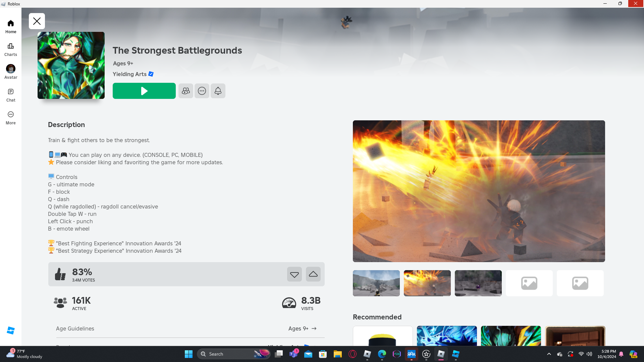Click the large fire battle screenshot
644x362 pixels.
pyautogui.click(x=479, y=191)
